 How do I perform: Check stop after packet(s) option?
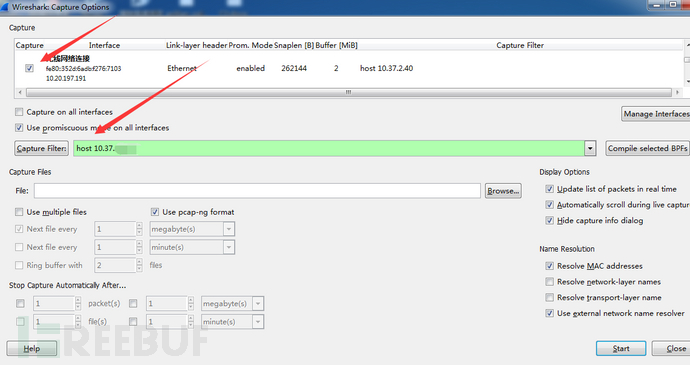tap(20, 303)
